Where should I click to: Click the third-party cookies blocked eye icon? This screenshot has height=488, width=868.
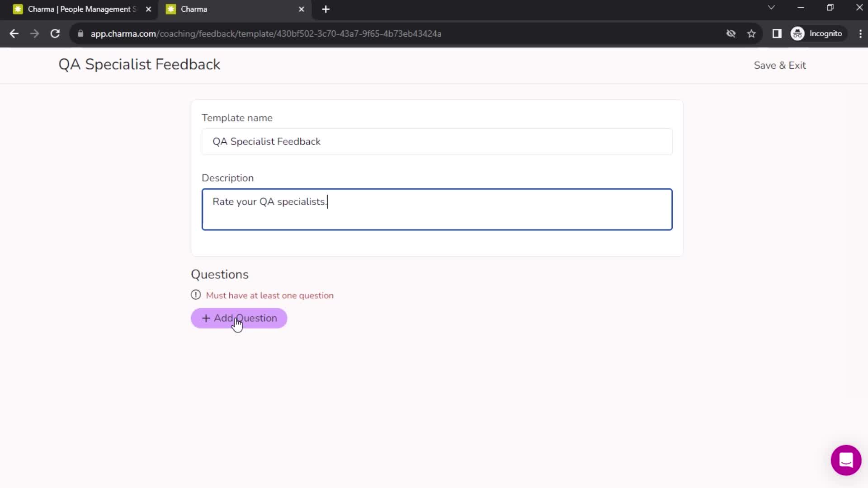pos(731,33)
